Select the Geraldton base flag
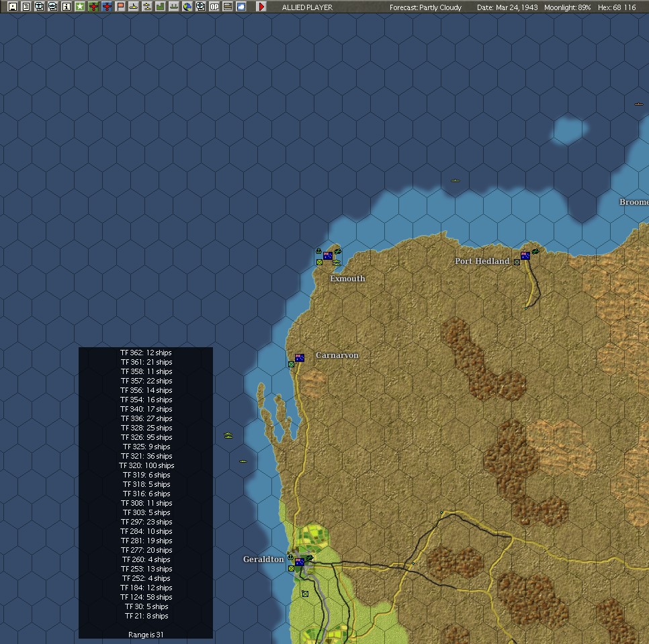Screen dimensions: 649x644 [300, 561]
